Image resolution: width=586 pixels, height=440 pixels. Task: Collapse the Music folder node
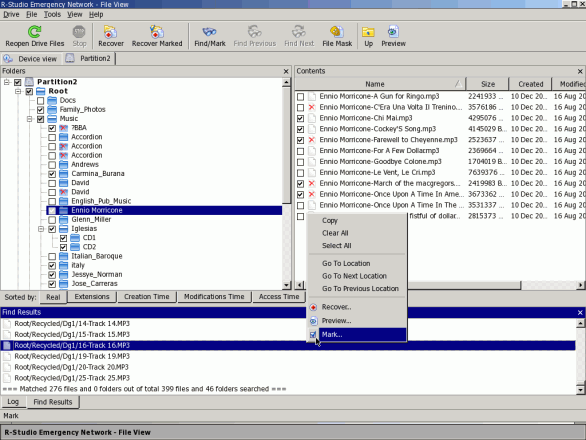pos(29,119)
